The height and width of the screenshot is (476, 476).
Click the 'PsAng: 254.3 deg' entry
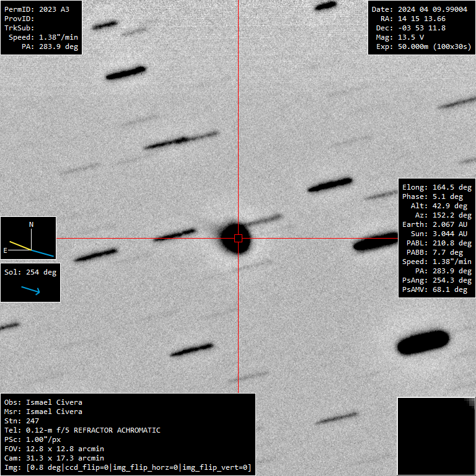tap(437, 280)
